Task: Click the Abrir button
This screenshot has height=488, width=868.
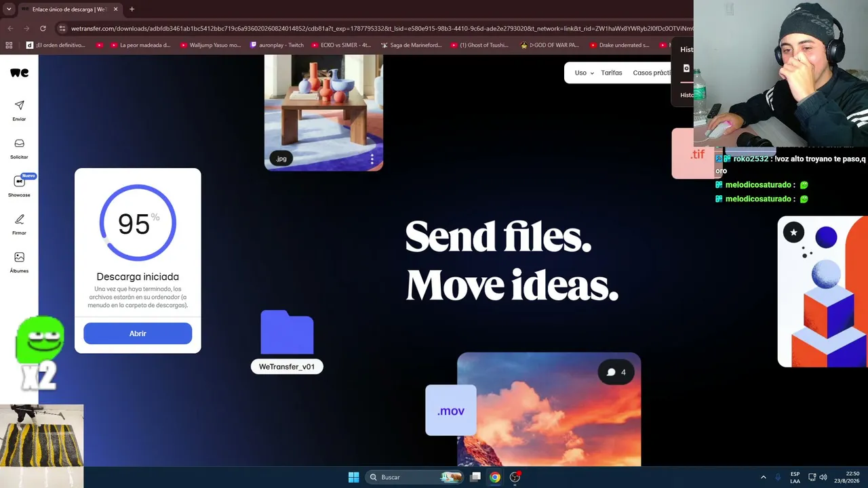Action: pos(138,333)
